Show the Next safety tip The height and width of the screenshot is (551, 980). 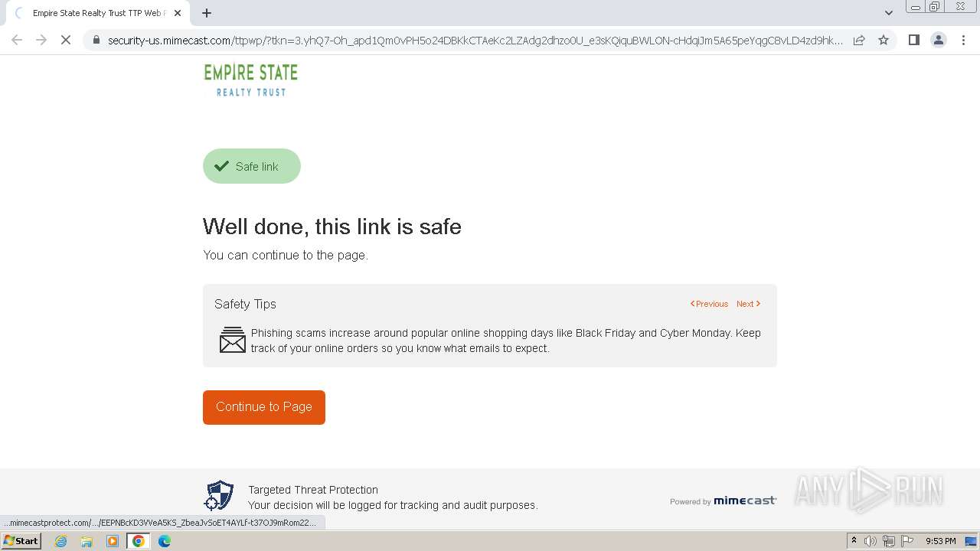tap(748, 304)
